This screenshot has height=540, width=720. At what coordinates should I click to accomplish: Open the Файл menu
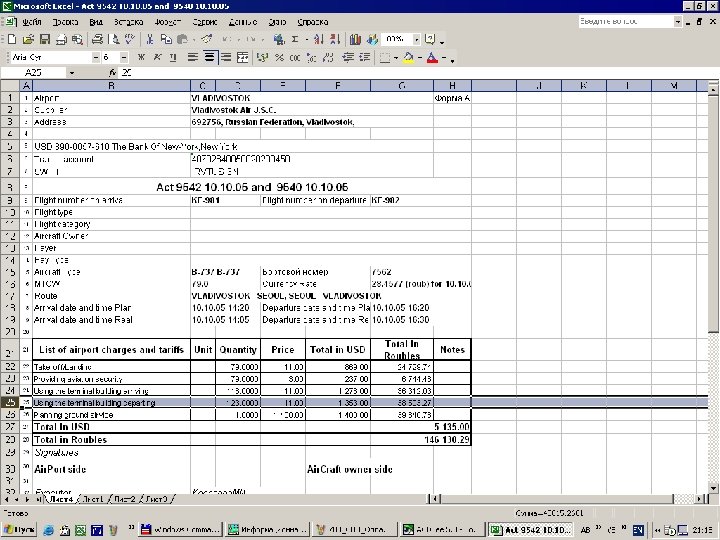point(32,22)
